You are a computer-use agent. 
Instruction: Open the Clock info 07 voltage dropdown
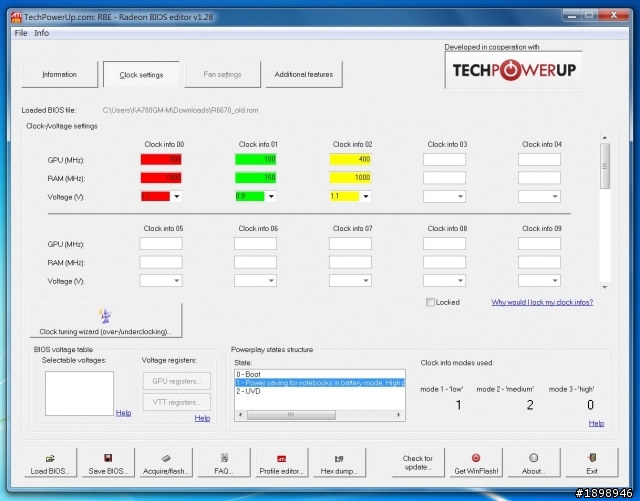366,281
